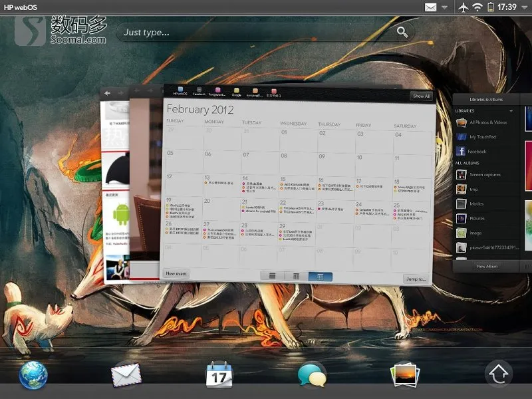Screen dimensions: 532x399
Task: Select the red calendar account icon
Action: (273, 93)
